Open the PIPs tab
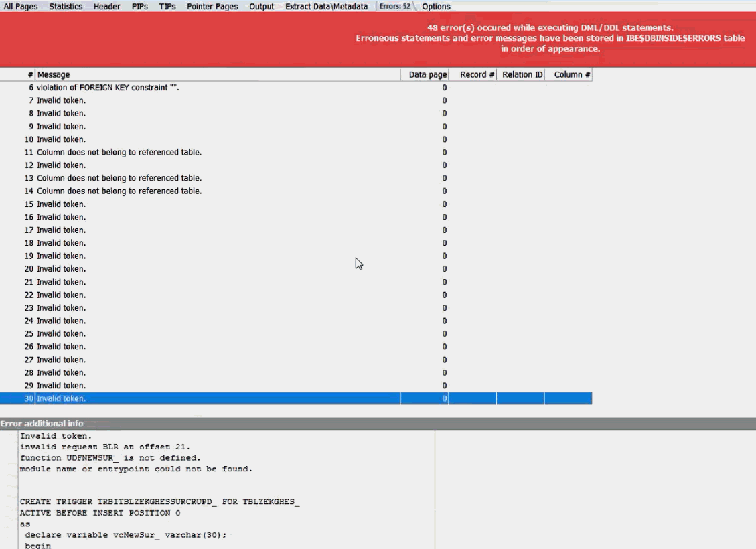 pos(140,6)
